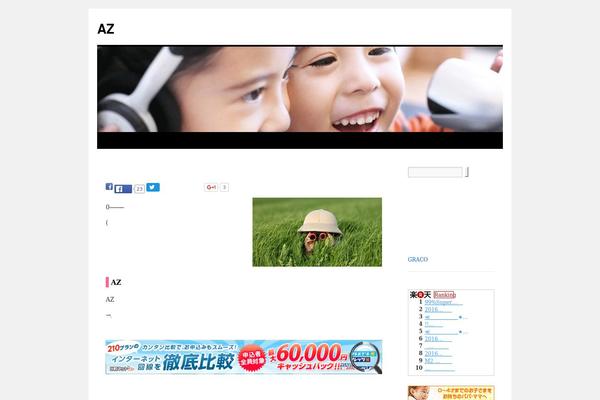The height and width of the screenshot is (400, 600).
Task: Click the orange papa-mama ad banner in sidebar
Action: click(451, 393)
